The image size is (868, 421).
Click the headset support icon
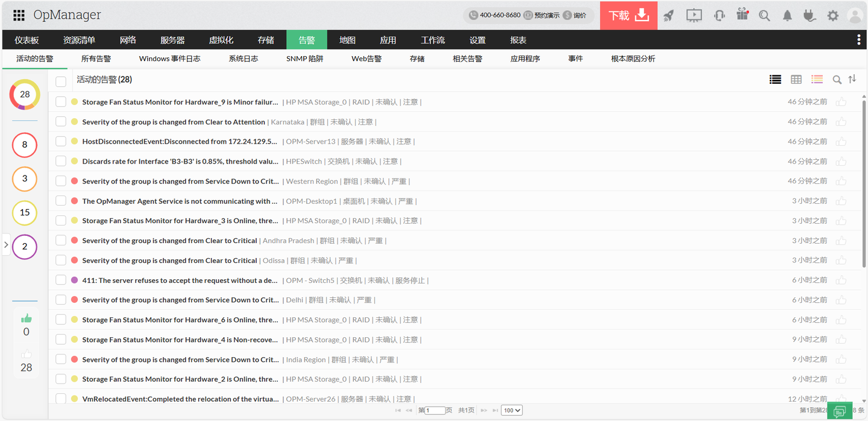(x=719, y=16)
